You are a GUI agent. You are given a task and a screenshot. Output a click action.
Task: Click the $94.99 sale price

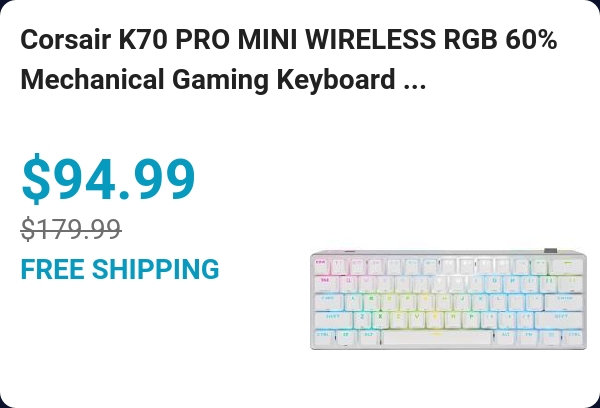[108, 179]
